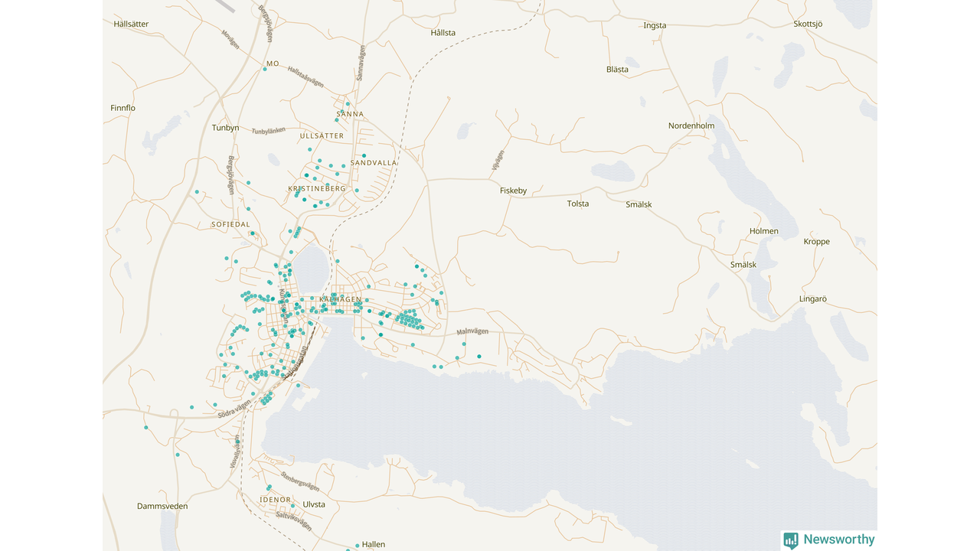The height and width of the screenshot is (551, 980).
Task: Select the Sandvalla district label
Action: click(x=374, y=163)
